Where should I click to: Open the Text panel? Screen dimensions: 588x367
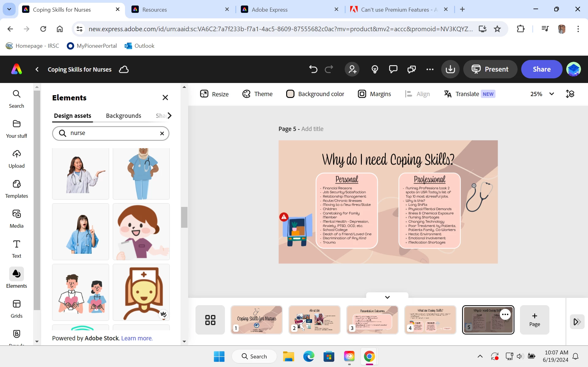pyautogui.click(x=17, y=249)
